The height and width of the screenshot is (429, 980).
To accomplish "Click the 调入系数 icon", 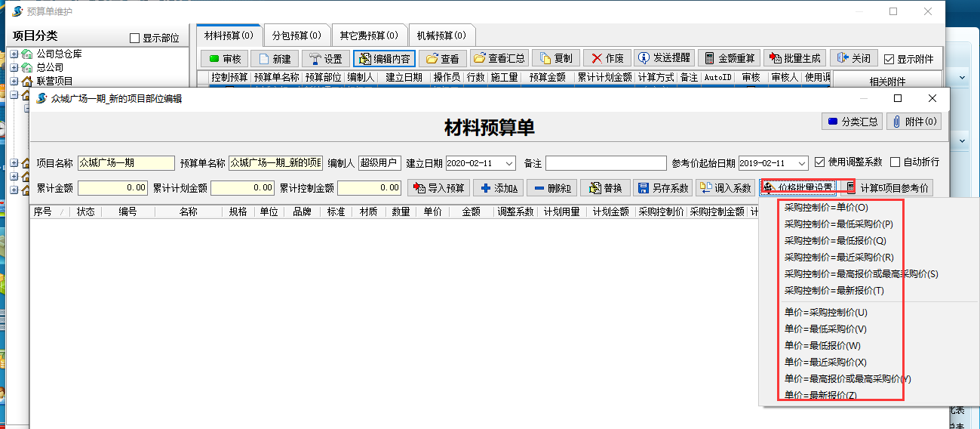I will (705, 187).
